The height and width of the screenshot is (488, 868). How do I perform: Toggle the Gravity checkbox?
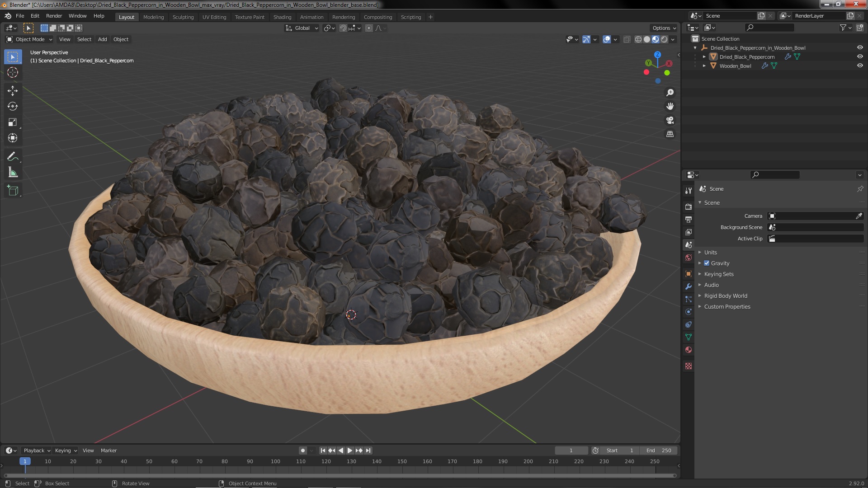(x=707, y=263)
